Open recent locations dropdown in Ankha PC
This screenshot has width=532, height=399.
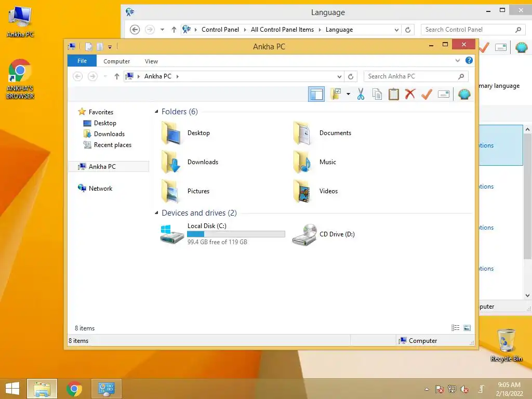click(x=105, y=76)
